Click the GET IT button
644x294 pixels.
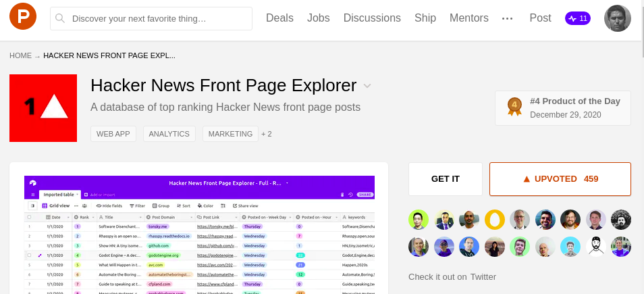pos(446,179)
